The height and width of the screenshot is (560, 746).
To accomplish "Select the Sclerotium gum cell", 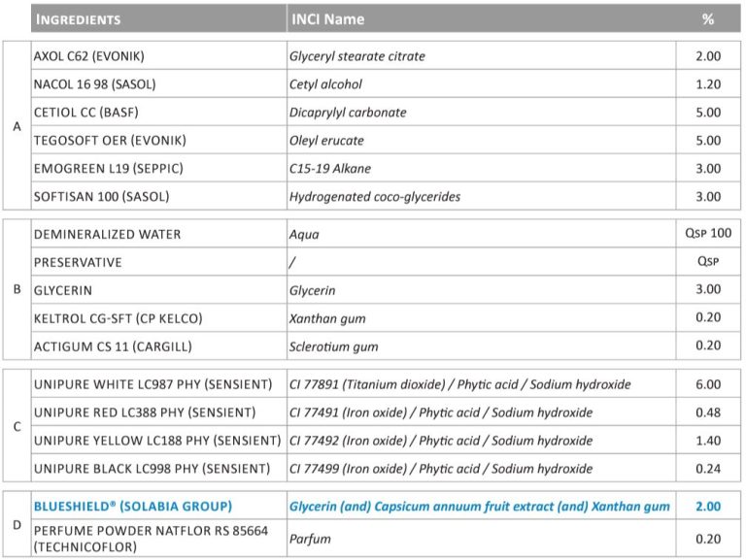I will [333, 346].
